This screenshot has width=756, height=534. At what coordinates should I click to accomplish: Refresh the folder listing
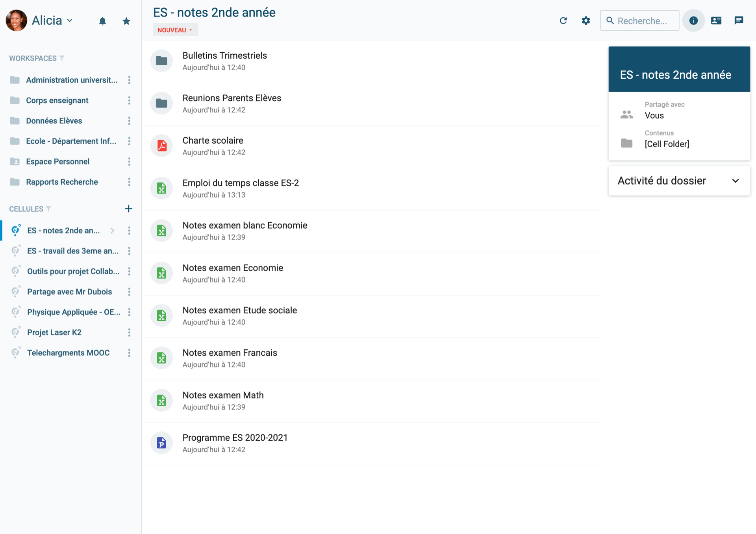tap(563, 20)
